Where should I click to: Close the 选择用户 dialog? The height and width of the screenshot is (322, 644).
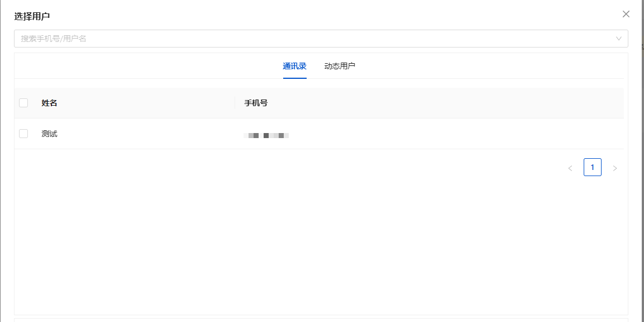626,14
